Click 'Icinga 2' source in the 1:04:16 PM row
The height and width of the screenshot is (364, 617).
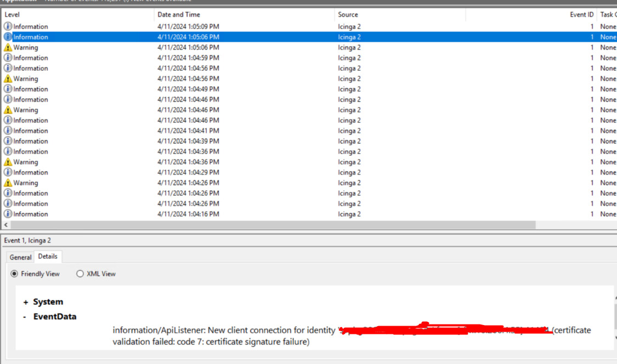point(349,214)
